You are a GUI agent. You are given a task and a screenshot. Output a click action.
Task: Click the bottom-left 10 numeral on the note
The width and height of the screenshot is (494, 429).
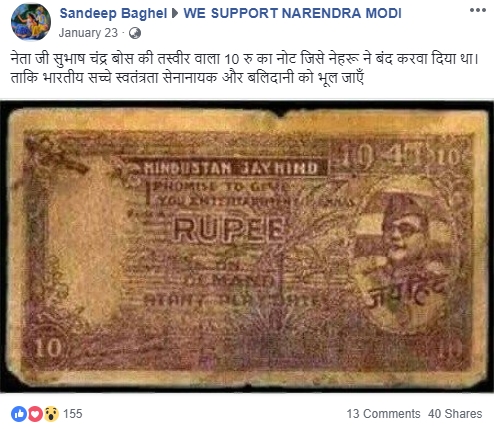point(48,348)
